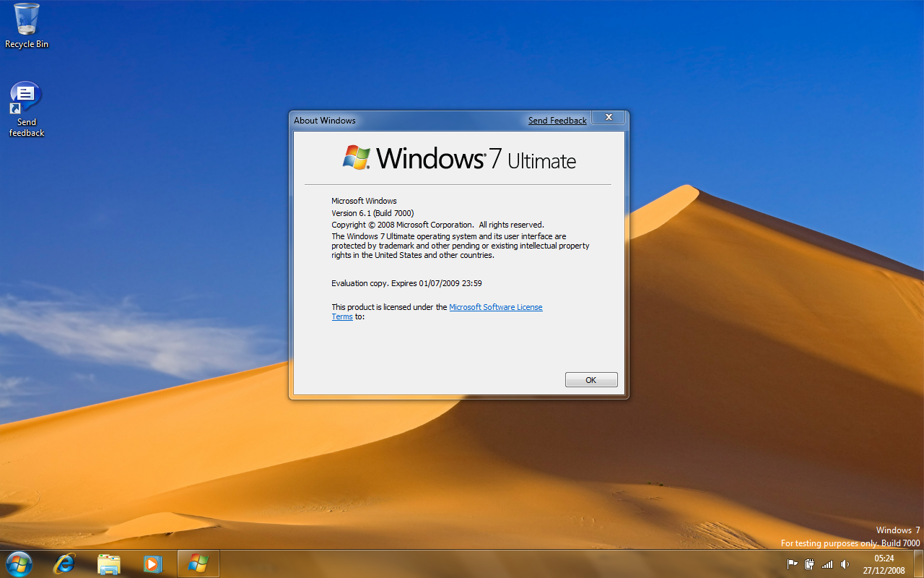Viewport: 924px width, 578px height.
Task: Select the About Windows taskbar button
Action: click(x=198, y=564)
